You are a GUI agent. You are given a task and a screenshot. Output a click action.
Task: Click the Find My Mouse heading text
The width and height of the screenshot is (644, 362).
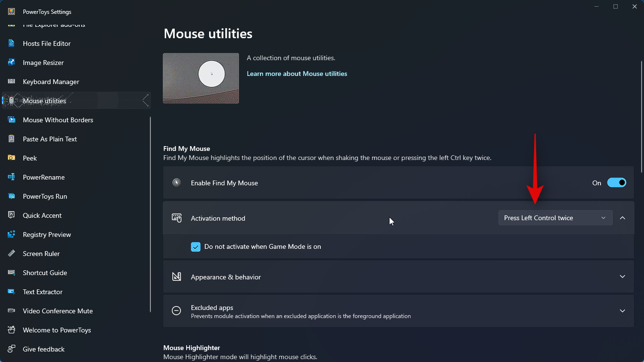(x=187, y=149)
